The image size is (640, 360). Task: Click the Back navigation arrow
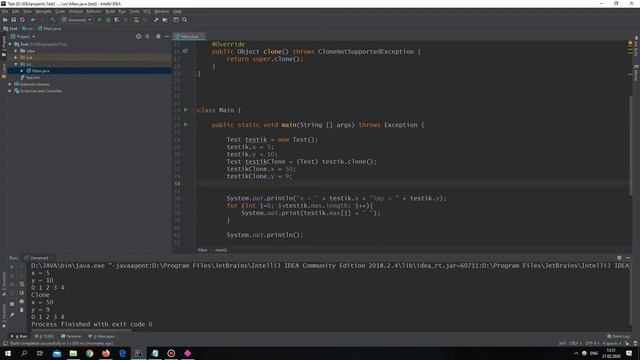33,20
